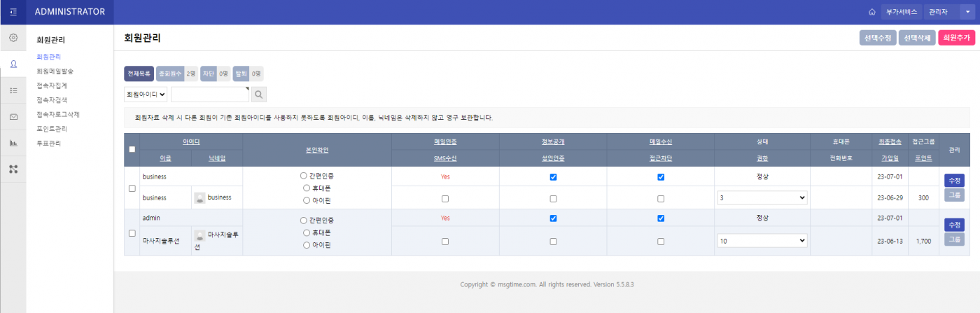
Task: Open the mail envelope section in the sidebar
Action: (13, 117)
